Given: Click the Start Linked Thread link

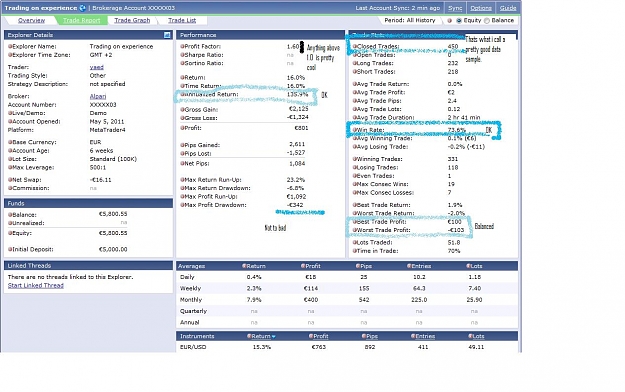Looking at the screenshot, I should 35,286.
